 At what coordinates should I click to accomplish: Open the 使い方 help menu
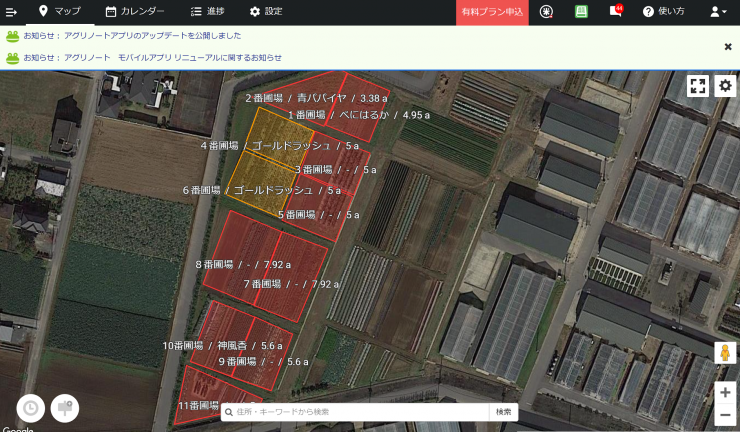(x=664, y=11)
